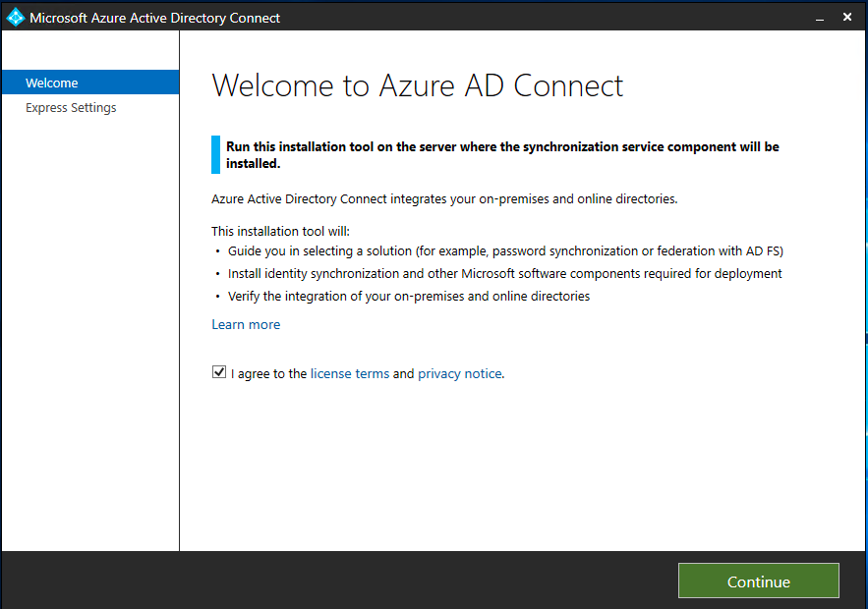The height and width of the screenshot is (609, 868).
Task: Open the privacy notice link
Action: 460,374
